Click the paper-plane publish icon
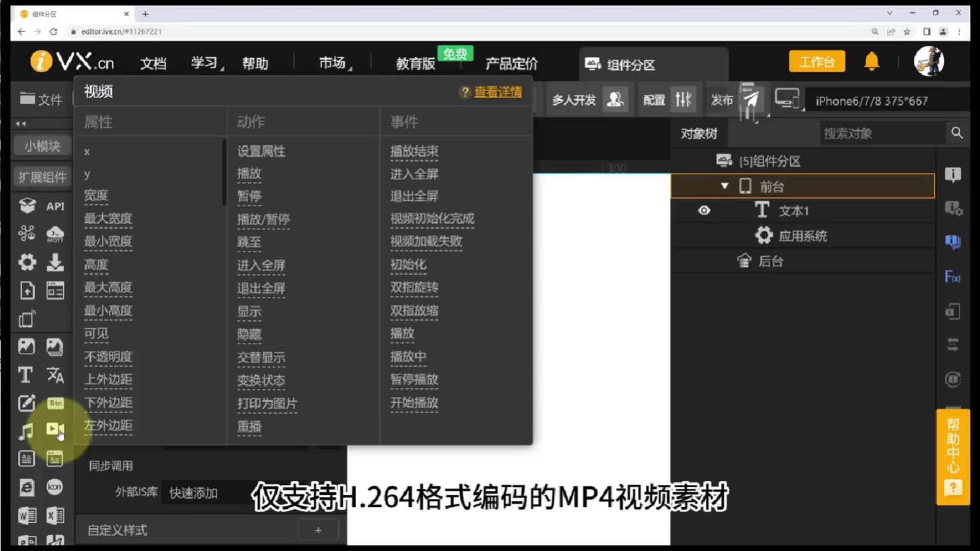This screenshot has width=980, height=551. point(751,100)
